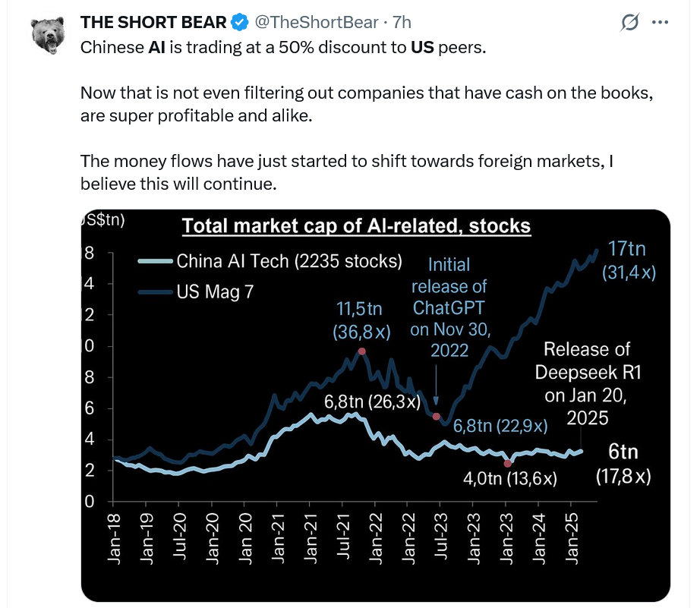The height and width of the screenshot is (608, 700).
Task: Click the 6tn (17,8x) end label
Action: point(623,464)
